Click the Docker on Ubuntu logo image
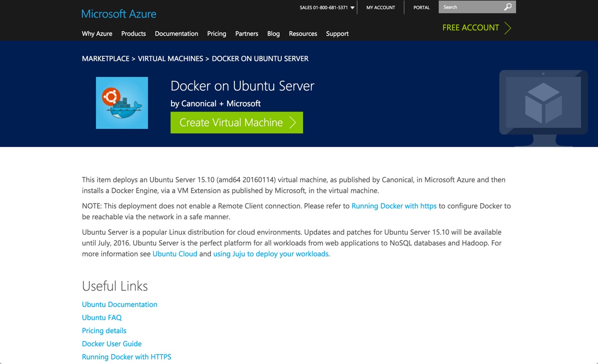The width and height of the screenshot is (598, 364). pyautogui.click(x=122, y=103)
